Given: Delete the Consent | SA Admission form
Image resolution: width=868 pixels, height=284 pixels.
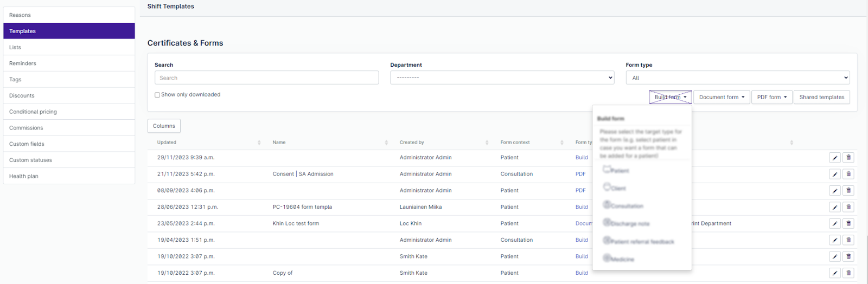Looking at the screenshot, I should [x=848, y=174].
